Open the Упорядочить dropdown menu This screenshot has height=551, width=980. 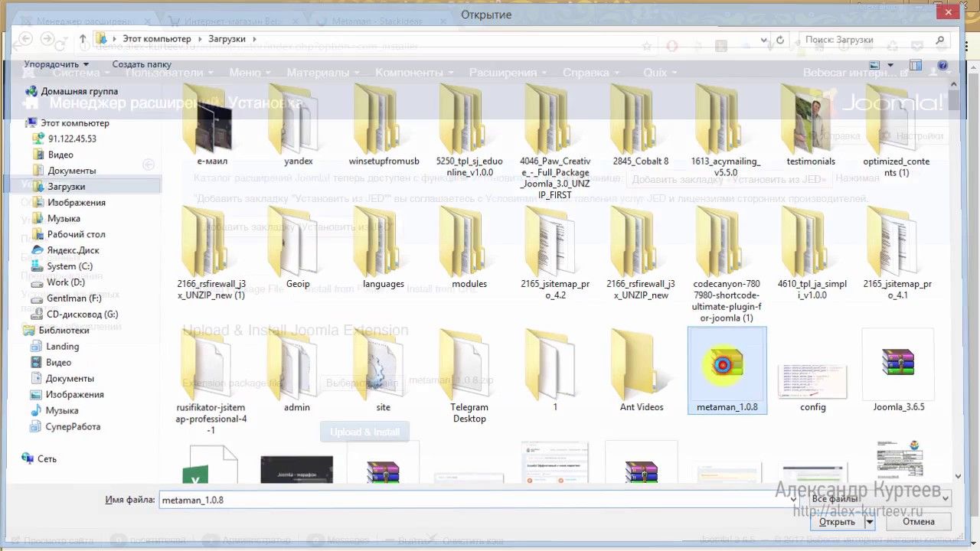tap(56, 64)
